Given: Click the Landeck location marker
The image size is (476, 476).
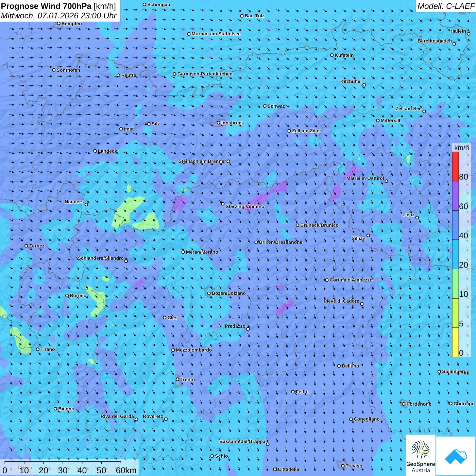Looking at the screenshot, I should [95, 151].
